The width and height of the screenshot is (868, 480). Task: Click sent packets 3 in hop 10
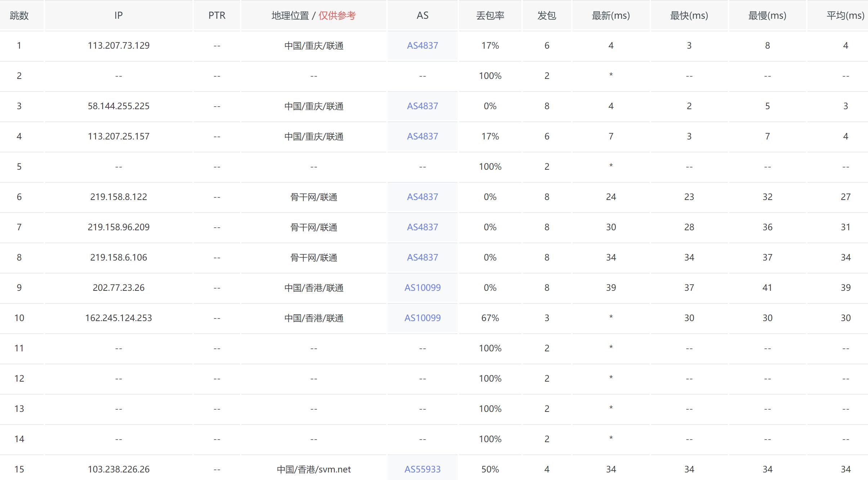click(547, 318)
